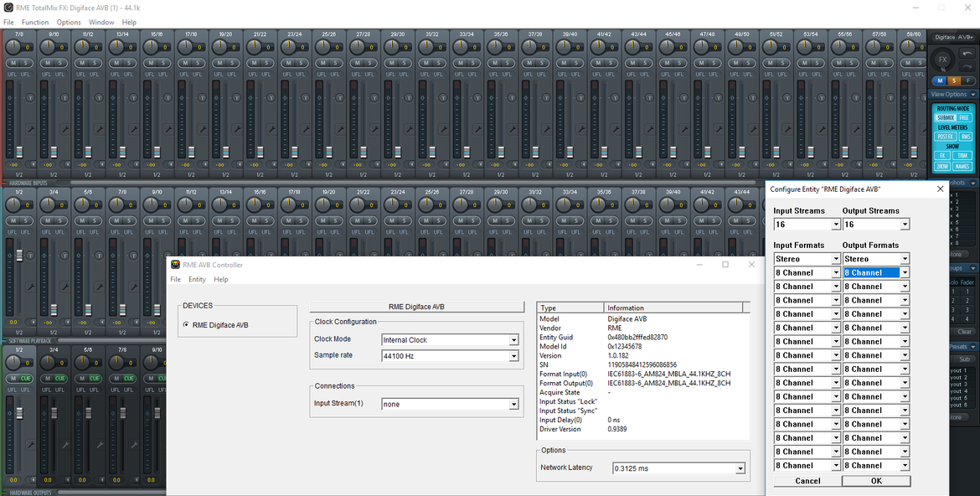980x496 pixels.
Task: Open Input Formats dropdown showing Stereo
Action: click(807, 259)
